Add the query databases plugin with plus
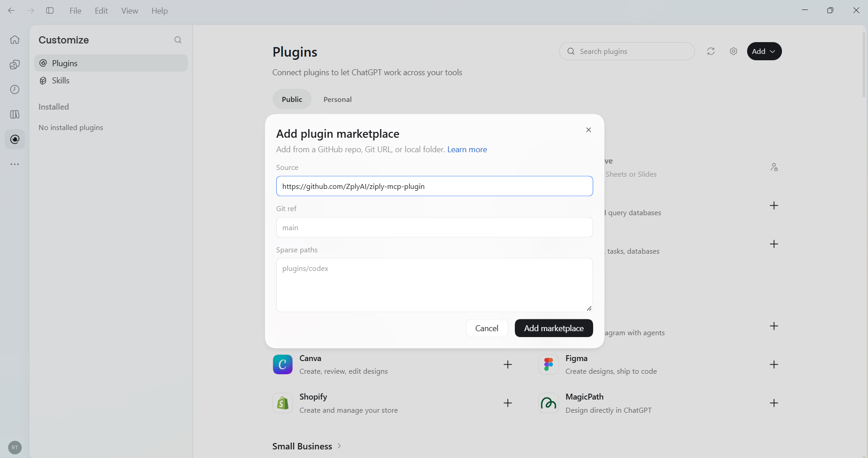868x458 pixels. [774, 206]
